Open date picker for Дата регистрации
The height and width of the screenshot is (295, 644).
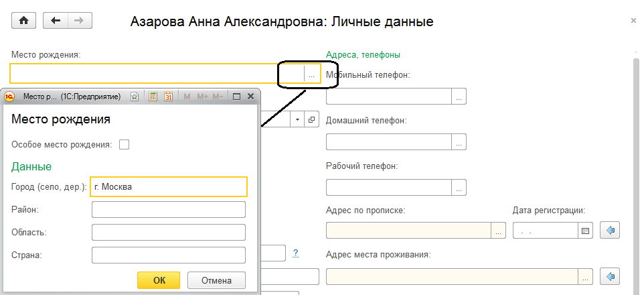click(586, 231)
